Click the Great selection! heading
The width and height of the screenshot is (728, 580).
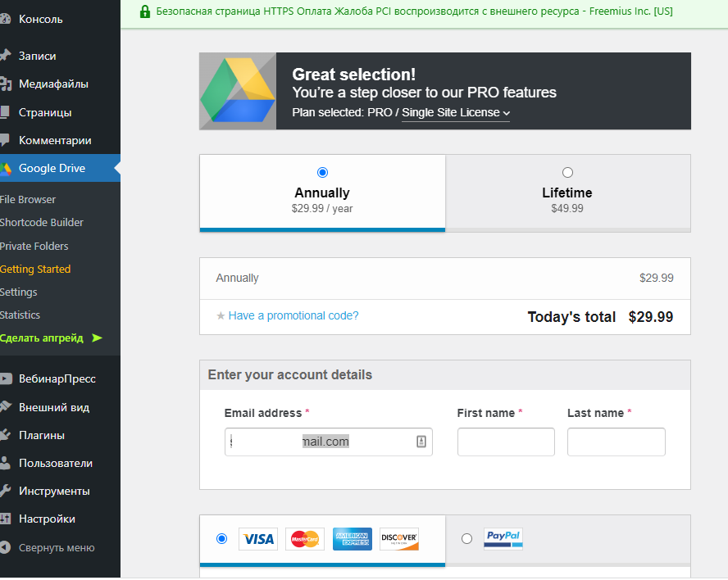click(x=354, y=75)
